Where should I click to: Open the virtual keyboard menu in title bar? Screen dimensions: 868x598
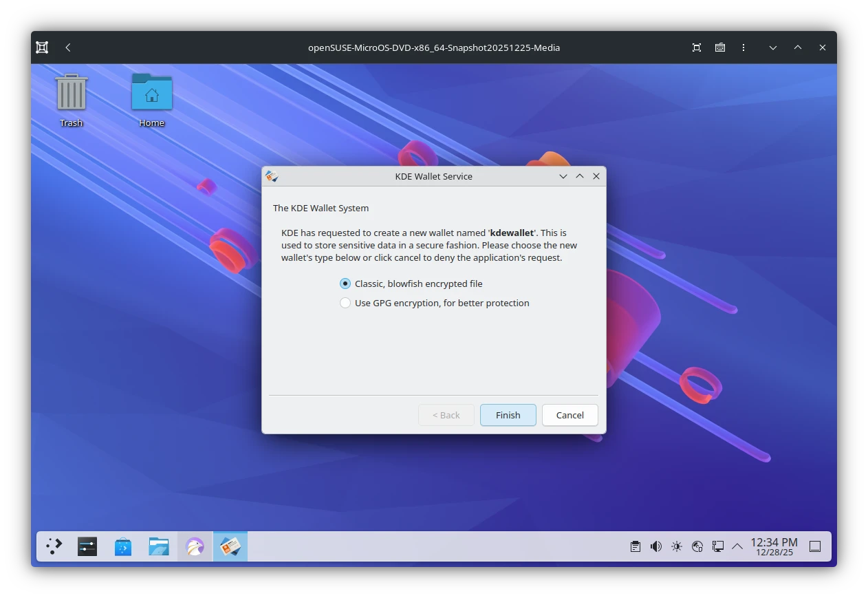[719, 47]
